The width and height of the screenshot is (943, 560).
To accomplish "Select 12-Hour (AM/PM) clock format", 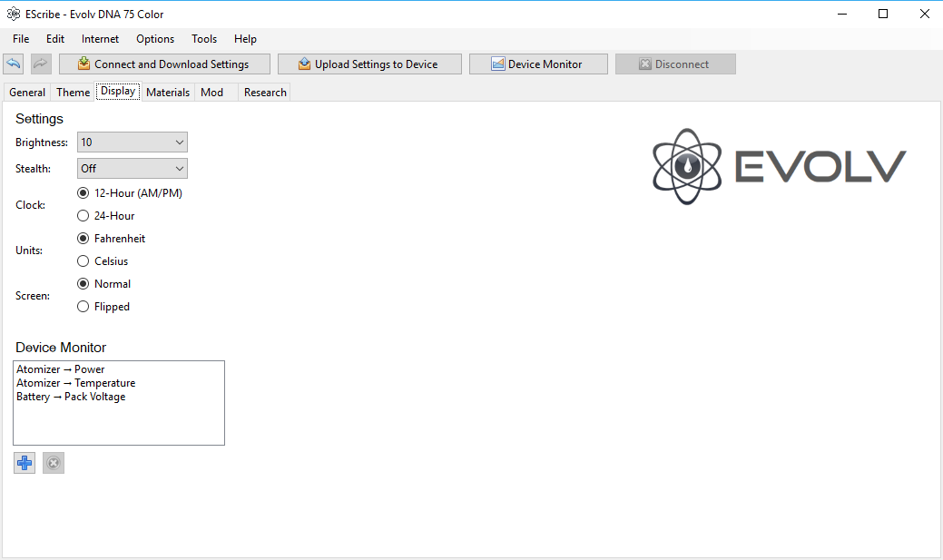I will point(83,193).
